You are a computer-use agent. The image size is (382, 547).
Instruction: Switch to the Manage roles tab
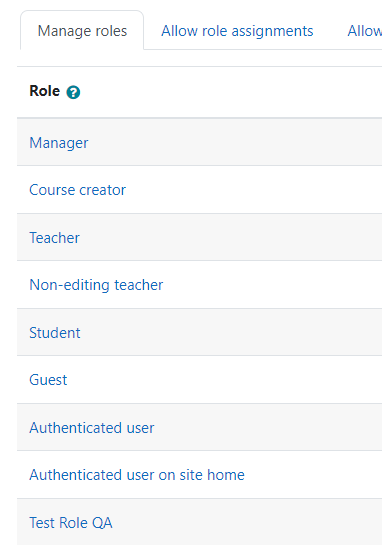pos(82,31)
